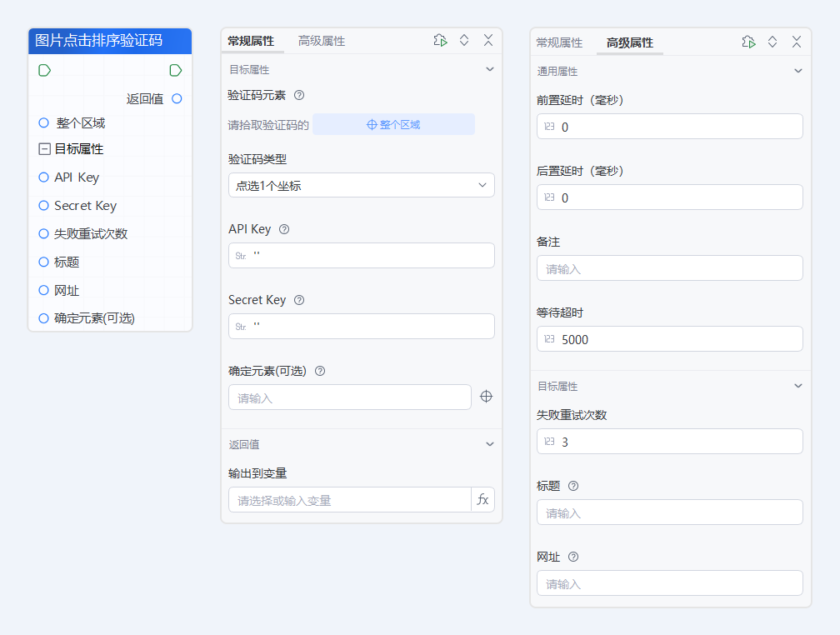Click the run-plugin icon on 常规属性 panel
The height and width of the screenshot is (635, 840).
pos(440,40)
